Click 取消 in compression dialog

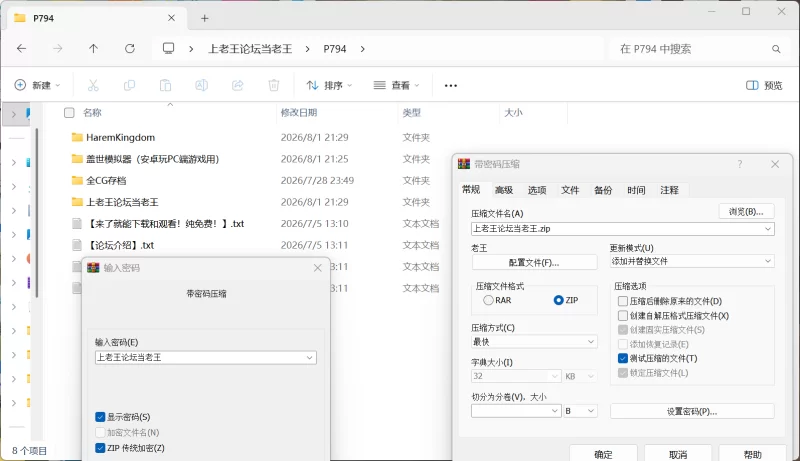pos(678,454)
